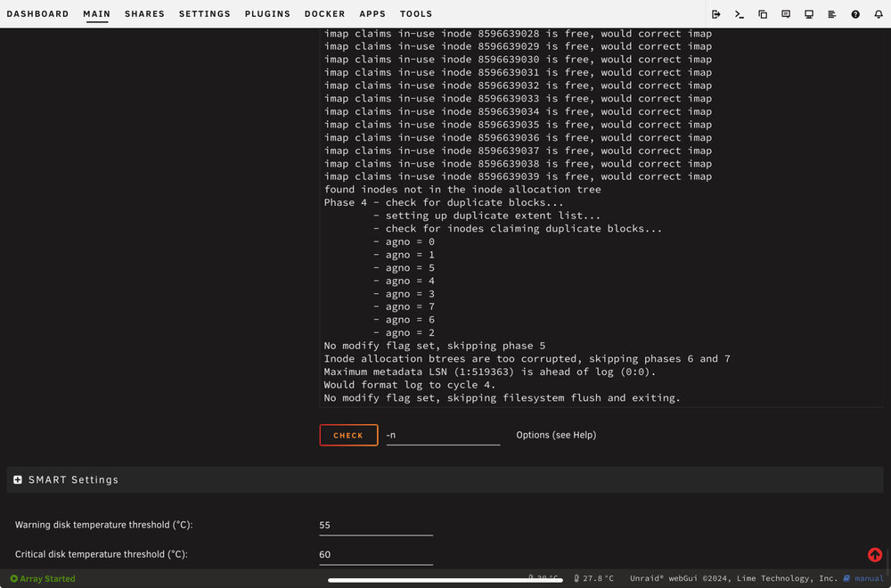Go to the Docker tab
The height and width of the screenshot is (588, 891).
click(324, 13)
